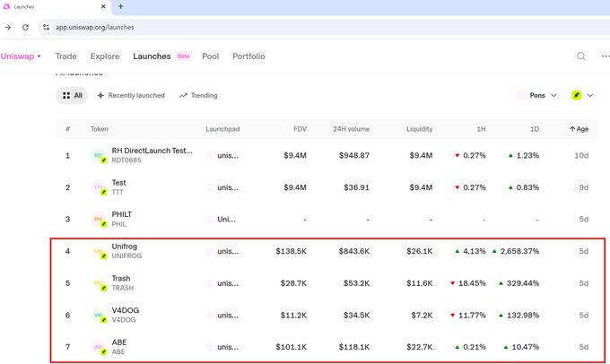Click the $28.7K FDV value
Viewport: 610px width, 364px height.
pyautogui.click(x=293, y=283)
